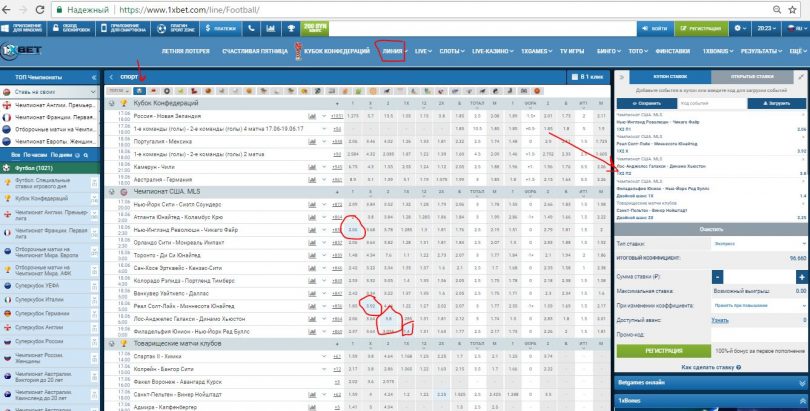This screenshot has height=411, width=810.
Task: Click the green Регистрация button in top bar
Action: (x=701, y=29)
